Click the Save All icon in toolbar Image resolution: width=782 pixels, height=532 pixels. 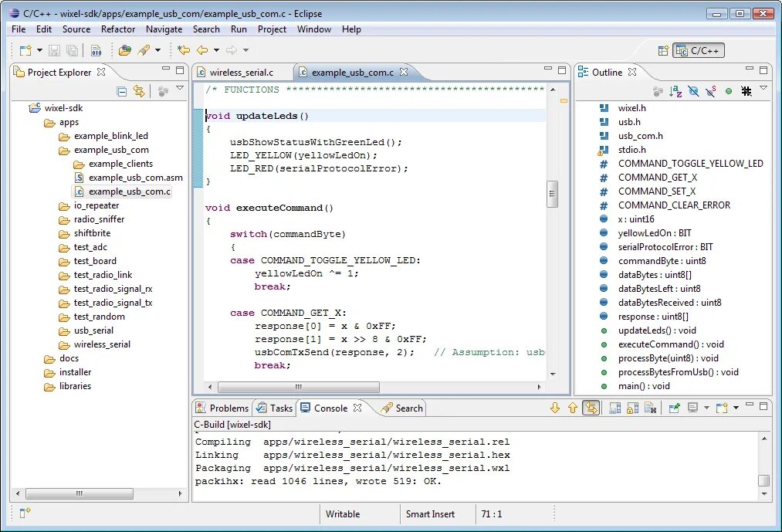[73, 50]
